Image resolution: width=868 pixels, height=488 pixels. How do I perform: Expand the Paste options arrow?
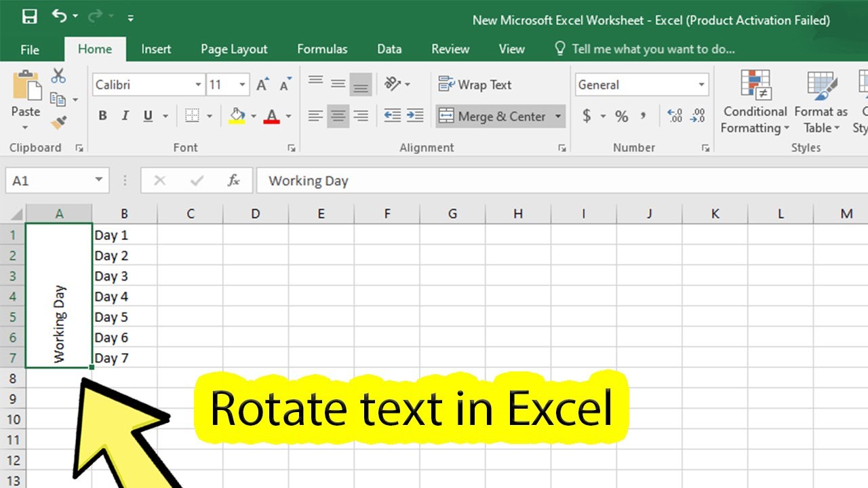26,127
